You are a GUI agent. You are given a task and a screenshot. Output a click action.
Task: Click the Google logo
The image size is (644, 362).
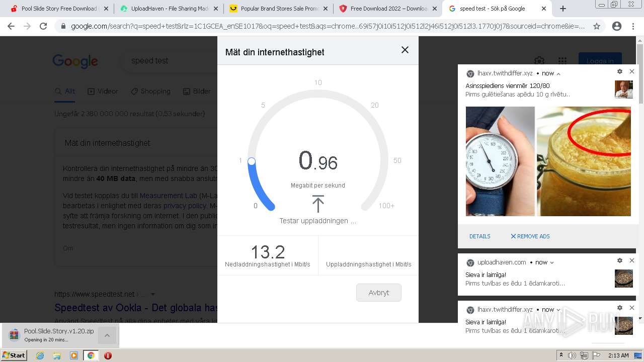coord(75,61)
